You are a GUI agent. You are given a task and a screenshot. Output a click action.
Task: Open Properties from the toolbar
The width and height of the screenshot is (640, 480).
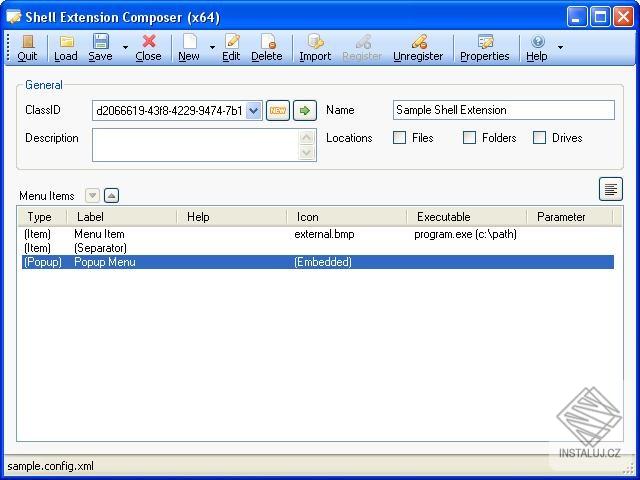tap(485, 48)
